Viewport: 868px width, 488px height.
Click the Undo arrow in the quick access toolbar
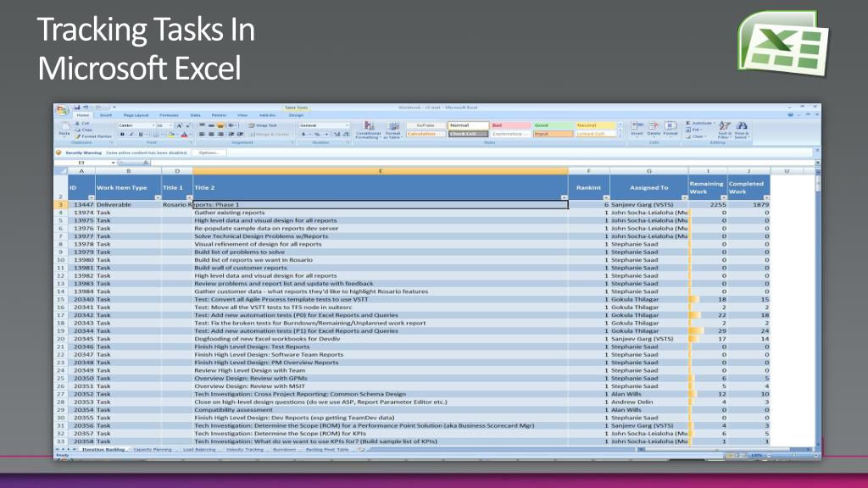point(86,108)
